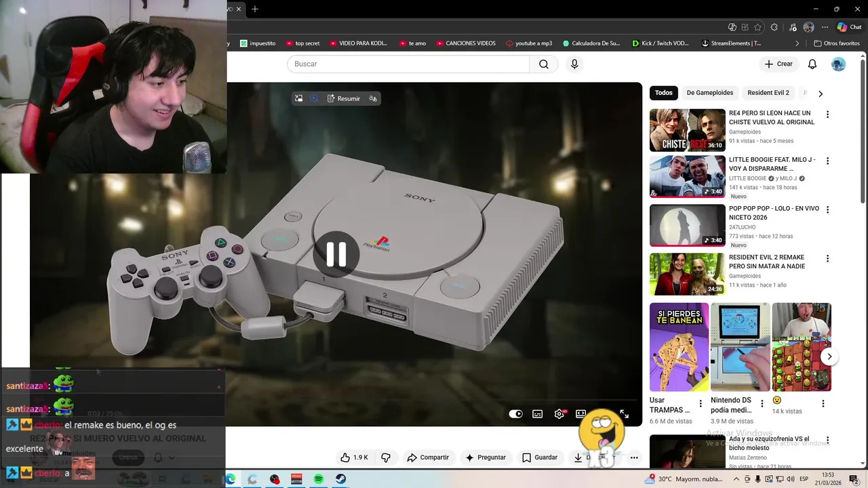The height and width of the screenshot is (488, 868).
Task: Open Edge Copilot Chat button
Action: 849,27
